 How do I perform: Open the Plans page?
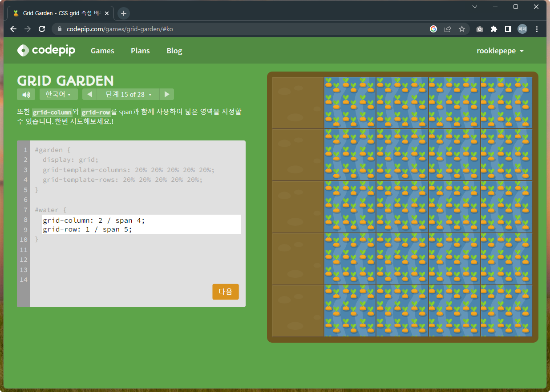click(x=140, y=51)
